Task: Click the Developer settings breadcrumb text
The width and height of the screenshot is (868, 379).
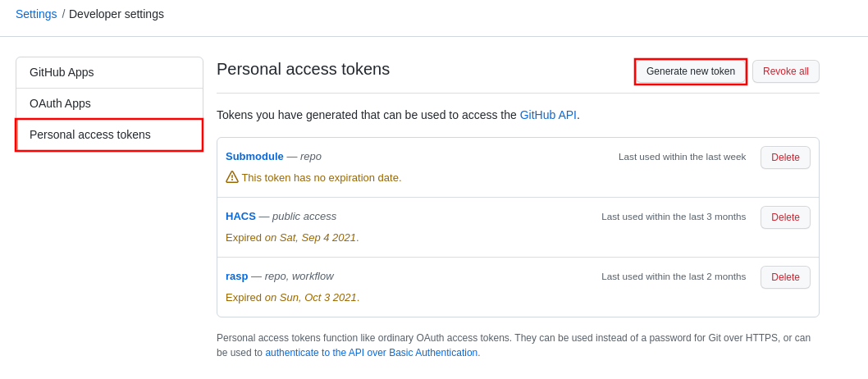Action: pyautogui.click(x=116, y=14)
